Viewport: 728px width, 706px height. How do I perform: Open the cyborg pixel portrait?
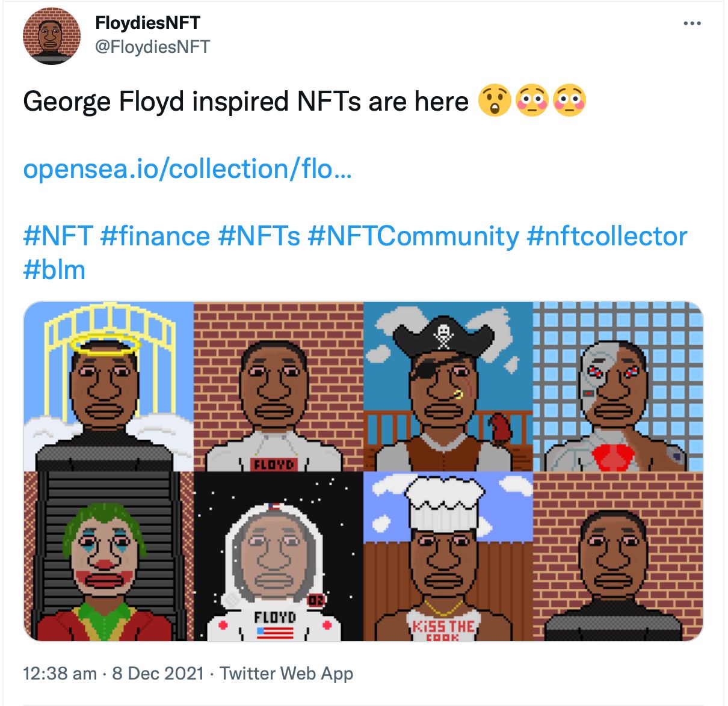[x=618, y=386]
